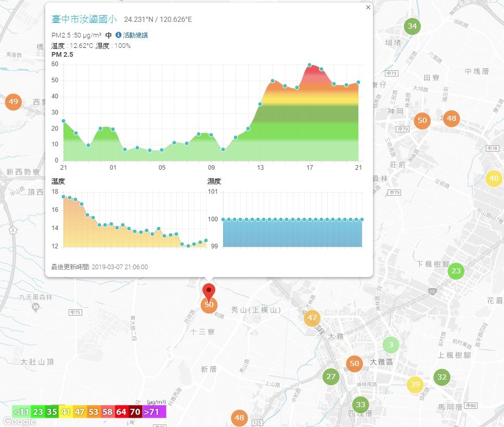Image resolution: width=504 pixels, height=427 pixels.
Task: Select the green sensor marker showing 34
Action: click(412, 26)
